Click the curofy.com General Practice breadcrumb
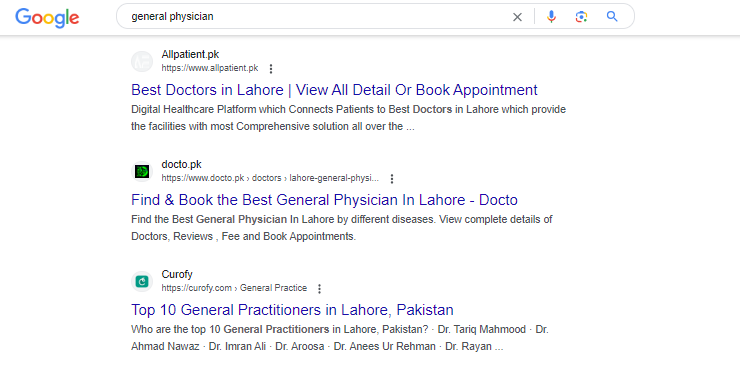This screenshot has width=740, height=384. click(234, 288)
